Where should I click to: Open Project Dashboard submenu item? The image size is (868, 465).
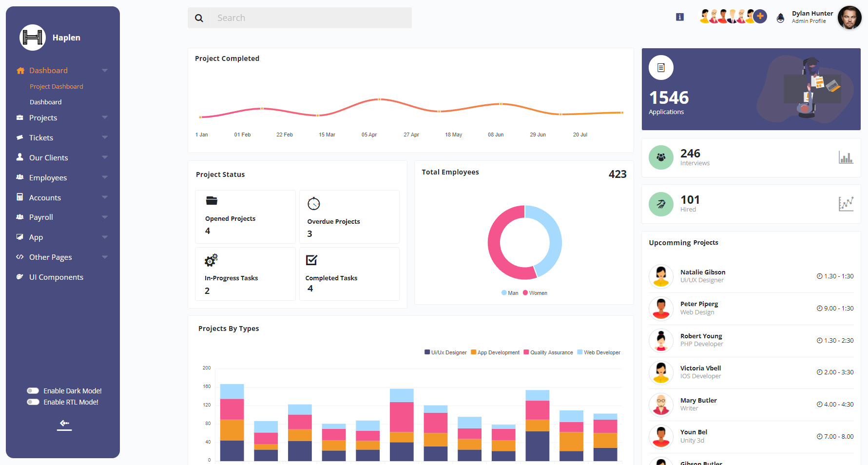coord(56,86)
